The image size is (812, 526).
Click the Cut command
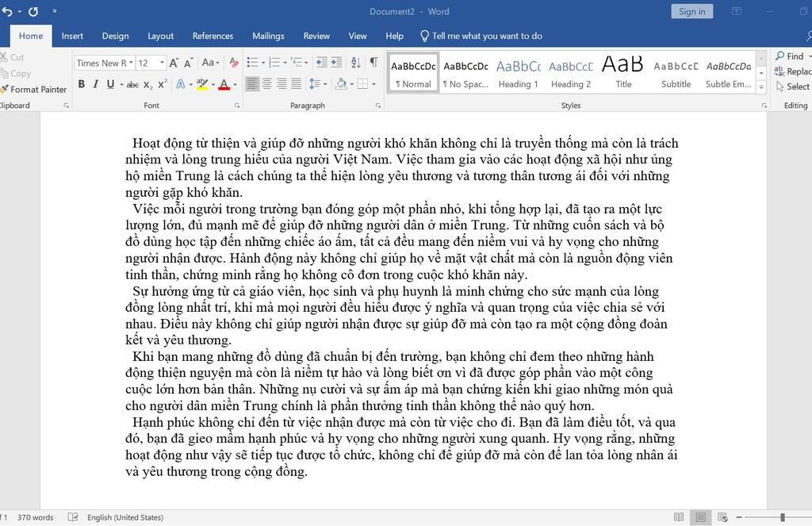[13, 57]
